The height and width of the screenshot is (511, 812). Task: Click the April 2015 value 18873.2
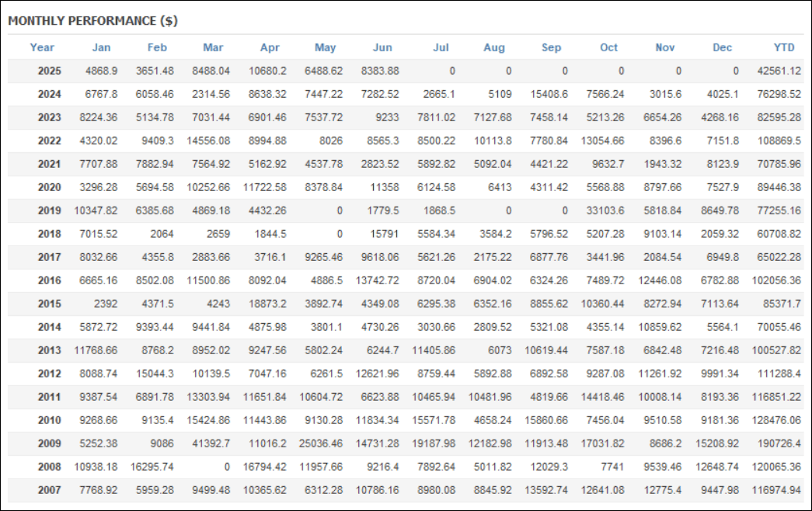click(x=267, y=304)
